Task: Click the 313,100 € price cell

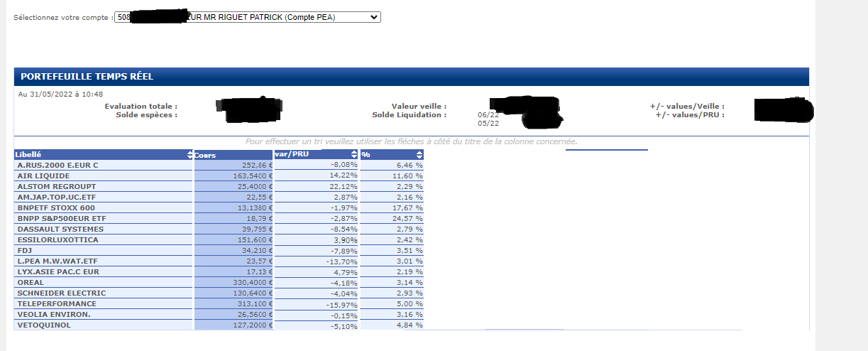Action: pyautogui.click(x=234, y=303)
